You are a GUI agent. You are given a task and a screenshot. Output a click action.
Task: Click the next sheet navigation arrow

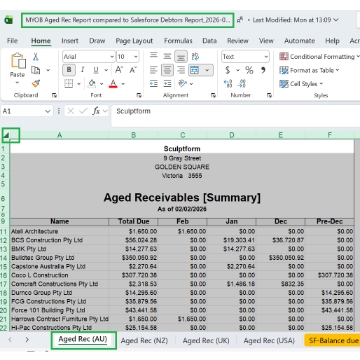[27, 340]
